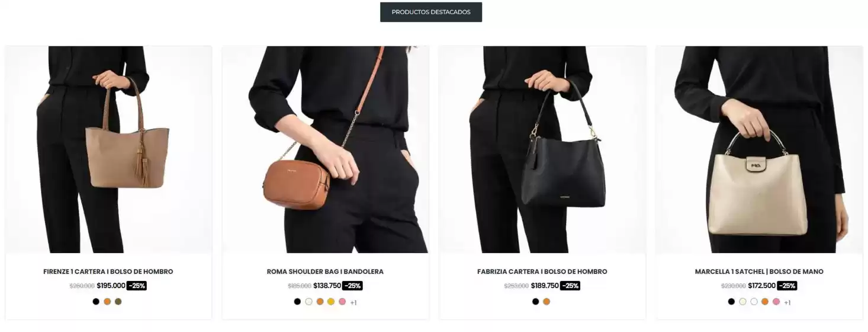Click the $195.000 price of Firenze 1
This screenshot has height=332, width=868.
point(111,286)
